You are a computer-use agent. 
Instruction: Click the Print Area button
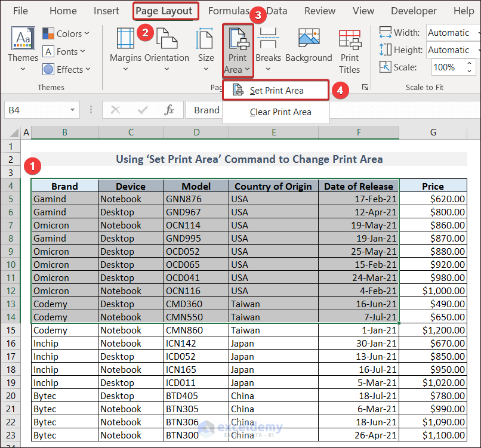(x=238, y=51)
